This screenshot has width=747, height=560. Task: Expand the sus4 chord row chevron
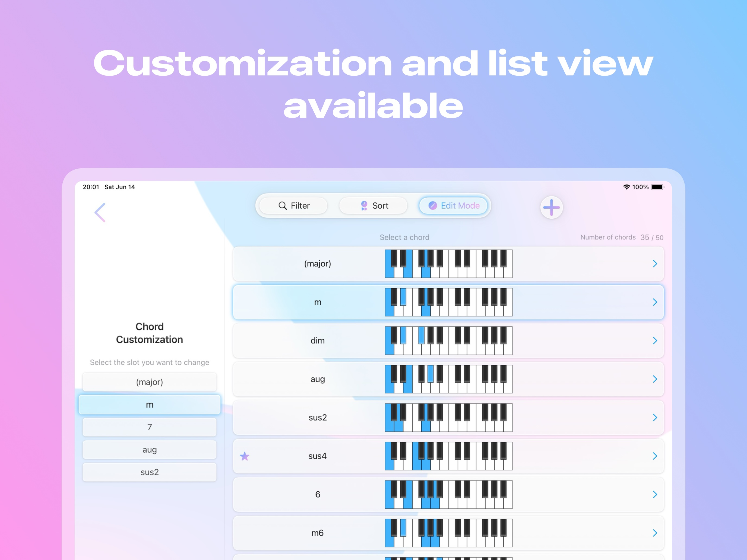[655, 456]
